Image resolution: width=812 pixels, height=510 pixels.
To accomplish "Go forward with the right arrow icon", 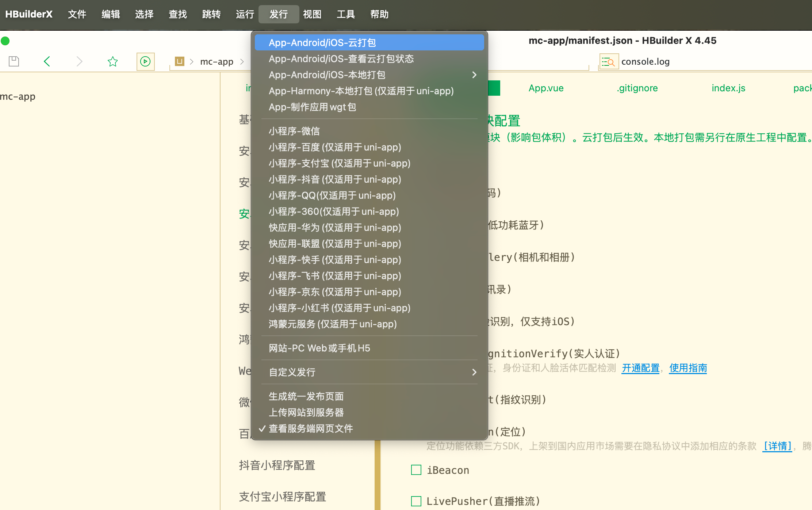I will point(79,61).
